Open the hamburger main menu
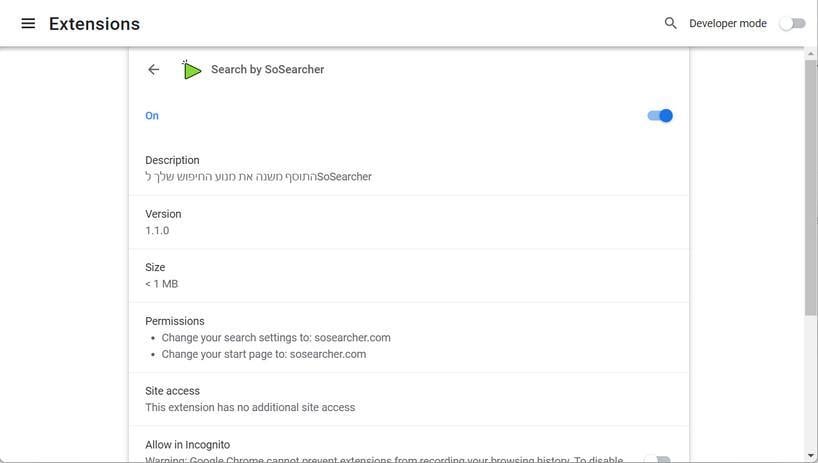The width and height of the screenshot is (818, 463). [28, 23]
